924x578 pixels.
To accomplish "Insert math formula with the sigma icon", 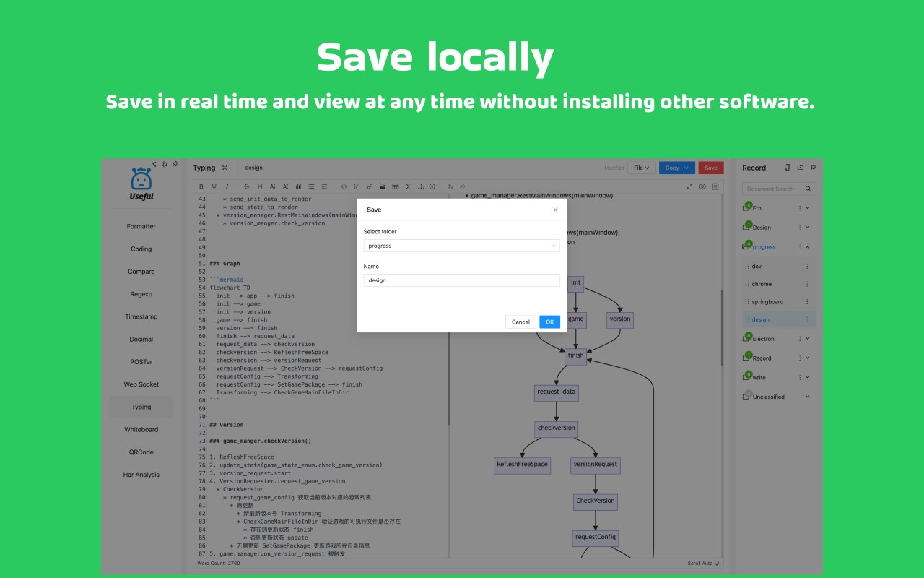I will [x=408, y=186].
